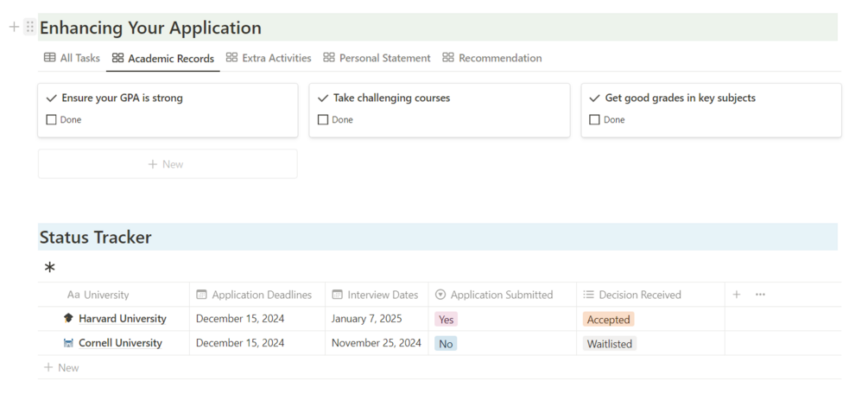Switch to the Extra Activities tab
Image resolution: width=868 pixels, height=394 pixels.
pos(269,58)
